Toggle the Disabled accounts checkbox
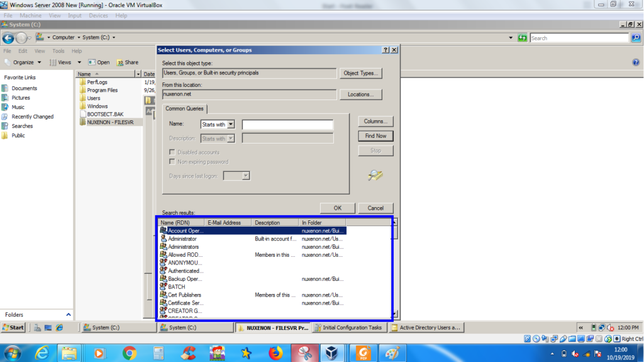Viewport: 644px width, 362px height. (172, 152)
